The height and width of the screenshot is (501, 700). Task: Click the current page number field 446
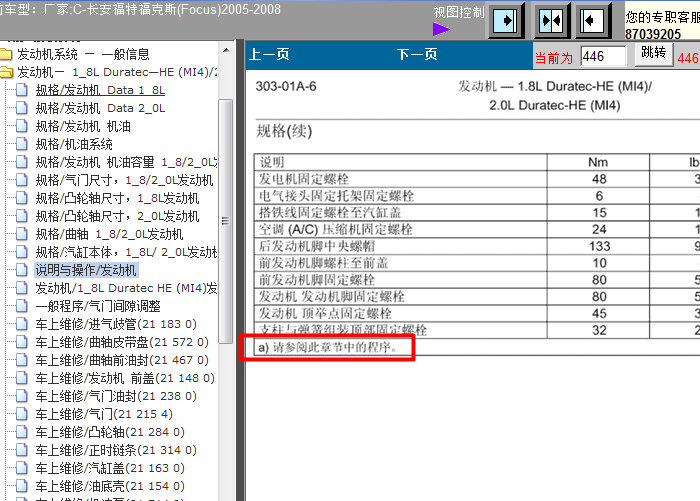click(603, 56)
